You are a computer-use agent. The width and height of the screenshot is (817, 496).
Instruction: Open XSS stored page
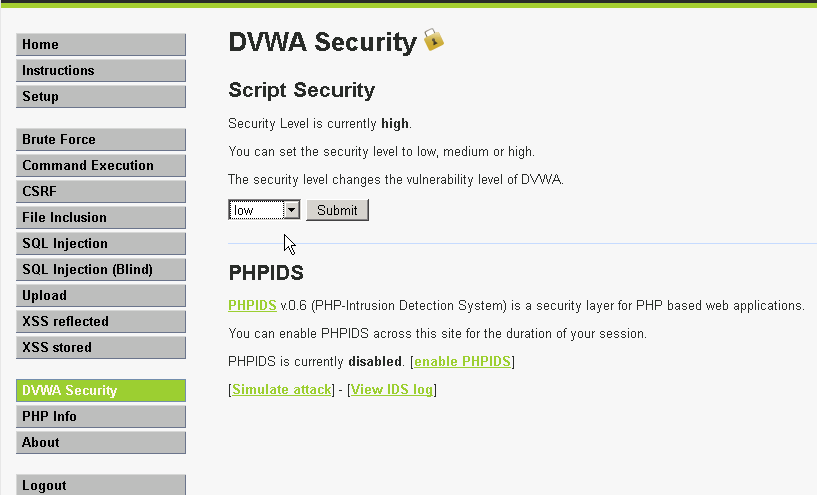point(101,348)
